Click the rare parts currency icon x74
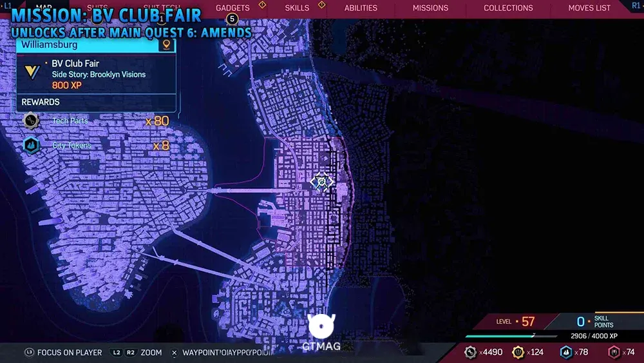This screenshot has width=644, height=363. 614,352
